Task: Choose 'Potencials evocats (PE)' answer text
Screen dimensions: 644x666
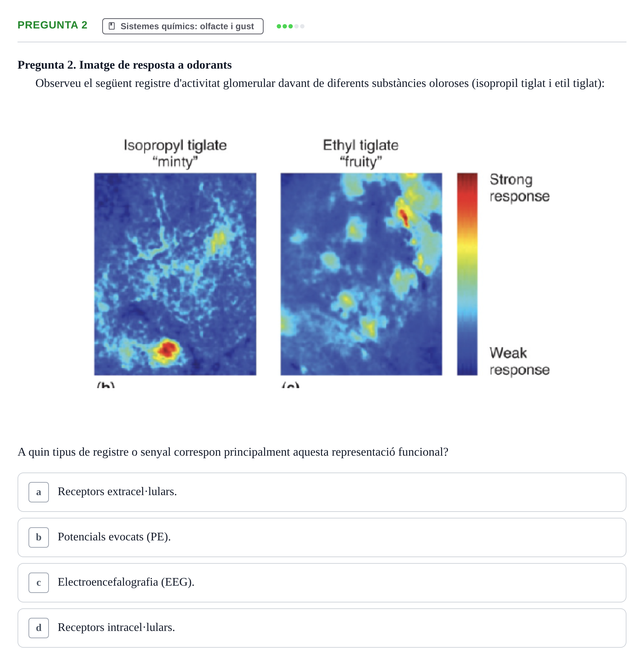Action: [x=114, y=537]
